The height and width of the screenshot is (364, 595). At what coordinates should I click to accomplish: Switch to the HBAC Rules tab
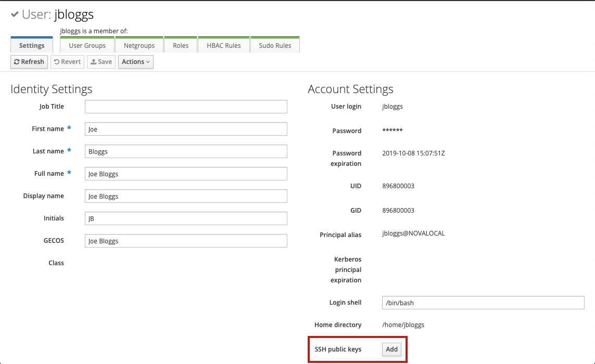click(224, 45)
